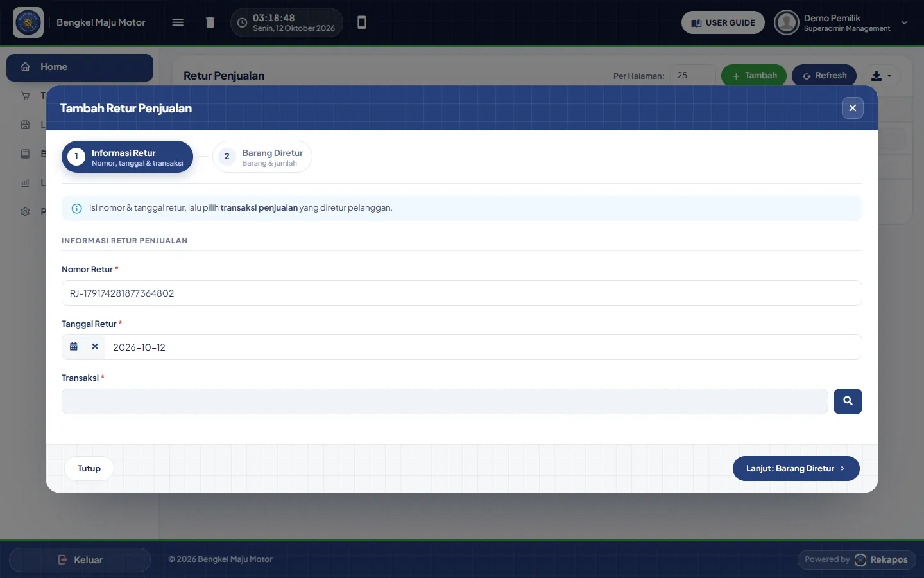The height and width of the screenshot is (578, 924).
Task: Click the Rekapos powered-by badge
Action: point(857,560)
